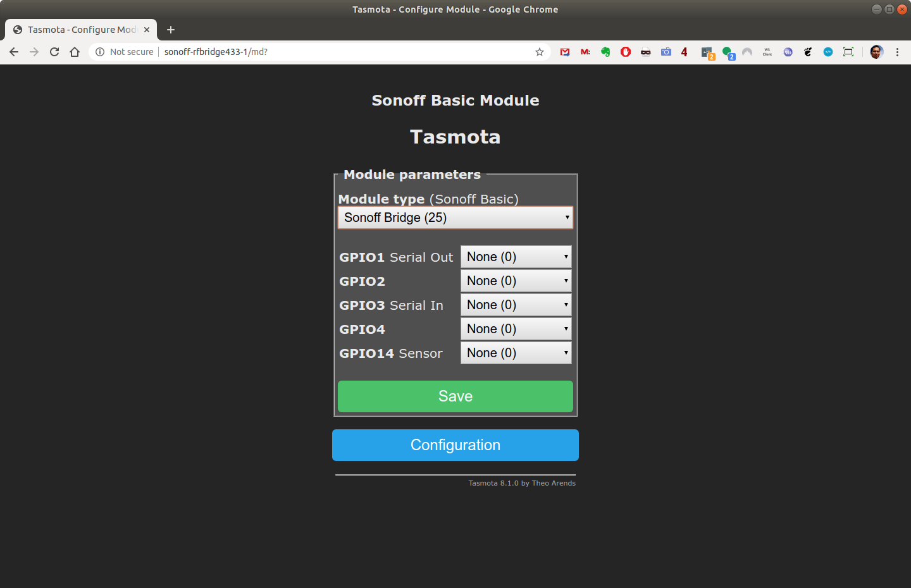Open green chat extension with blue badge
This screenshot has height=588, width=911.
pos(728,53)
